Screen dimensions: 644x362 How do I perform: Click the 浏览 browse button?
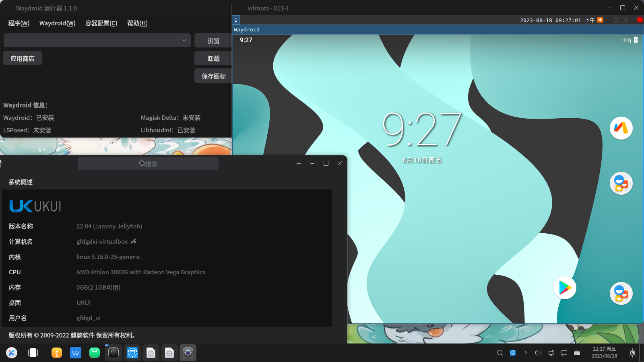(213, 41)
